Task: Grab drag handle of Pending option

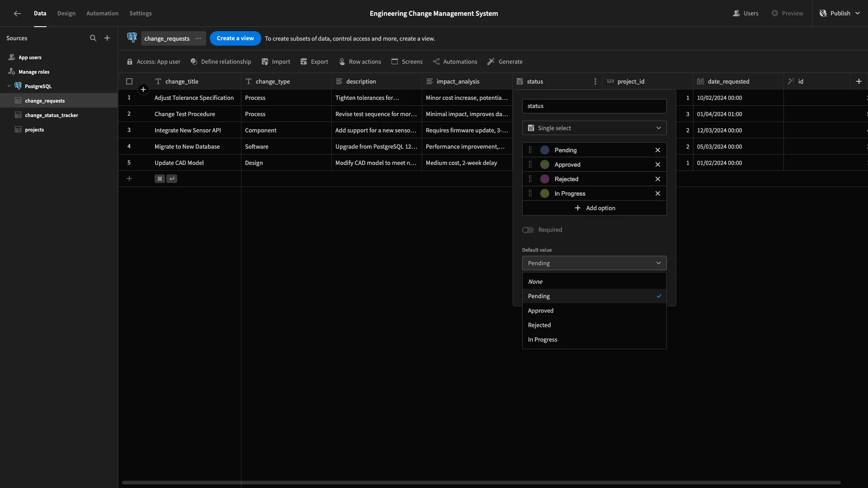Action: 530,150
